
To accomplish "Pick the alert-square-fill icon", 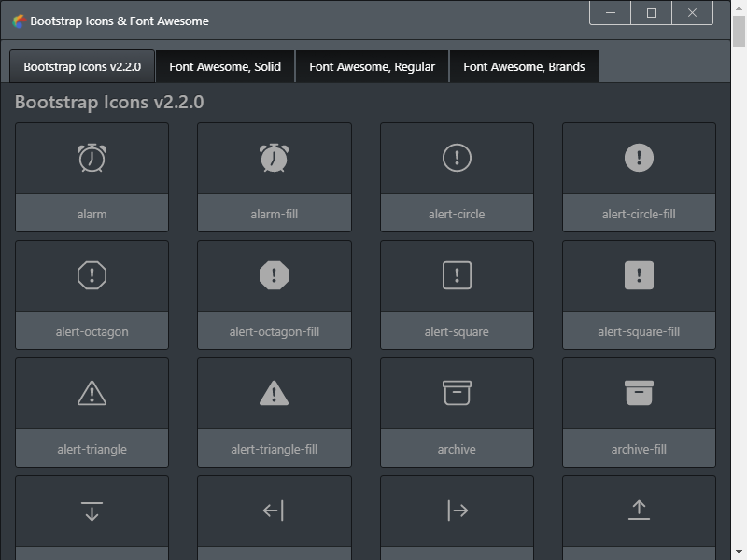I will coord(639,275).
